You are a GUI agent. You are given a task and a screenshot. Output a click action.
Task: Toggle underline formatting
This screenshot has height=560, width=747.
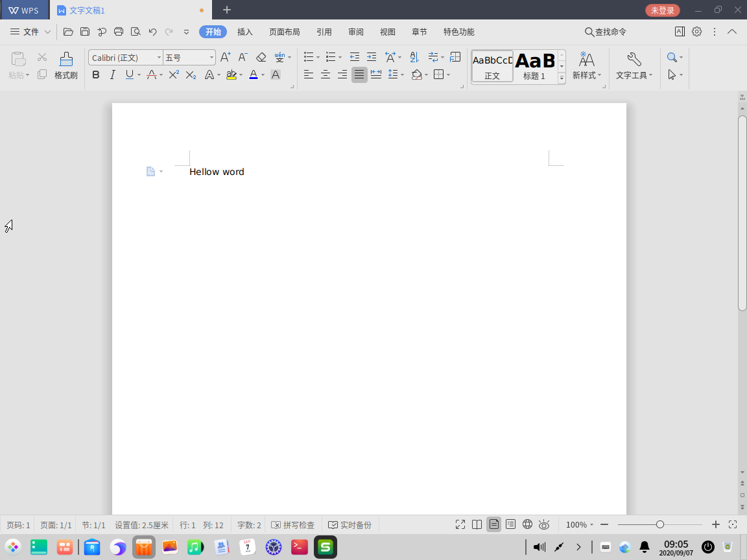pos(130,75)
